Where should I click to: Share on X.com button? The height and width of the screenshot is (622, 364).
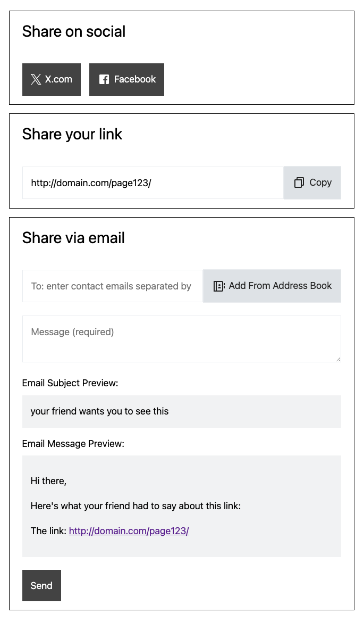(x=52, y=79)
